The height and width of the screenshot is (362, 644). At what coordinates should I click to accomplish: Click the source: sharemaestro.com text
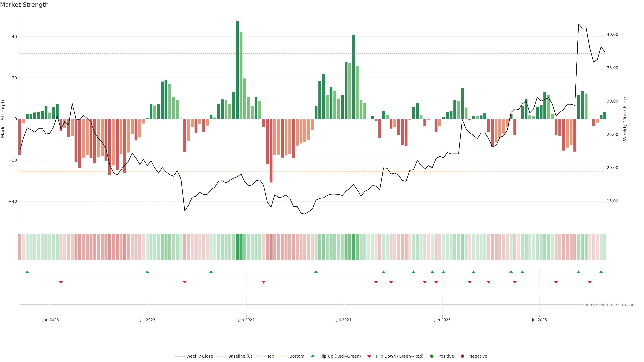click(x=609, y=305)
